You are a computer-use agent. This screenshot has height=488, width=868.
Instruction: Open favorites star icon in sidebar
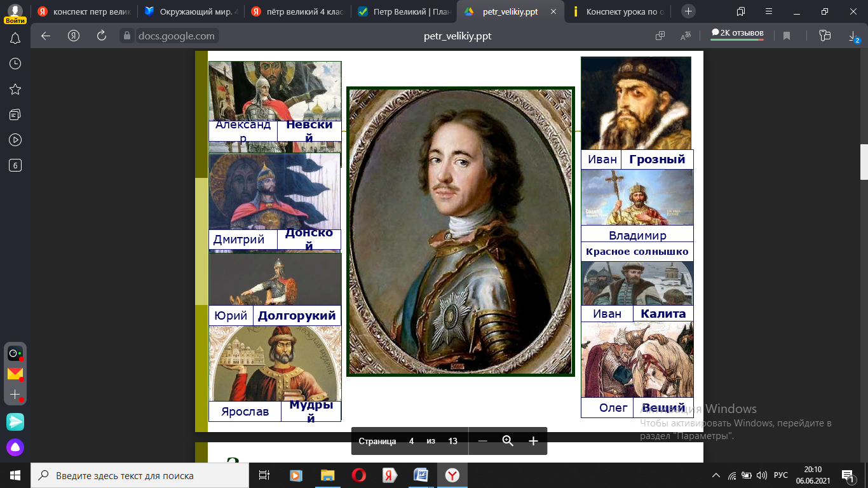(15, 89)
